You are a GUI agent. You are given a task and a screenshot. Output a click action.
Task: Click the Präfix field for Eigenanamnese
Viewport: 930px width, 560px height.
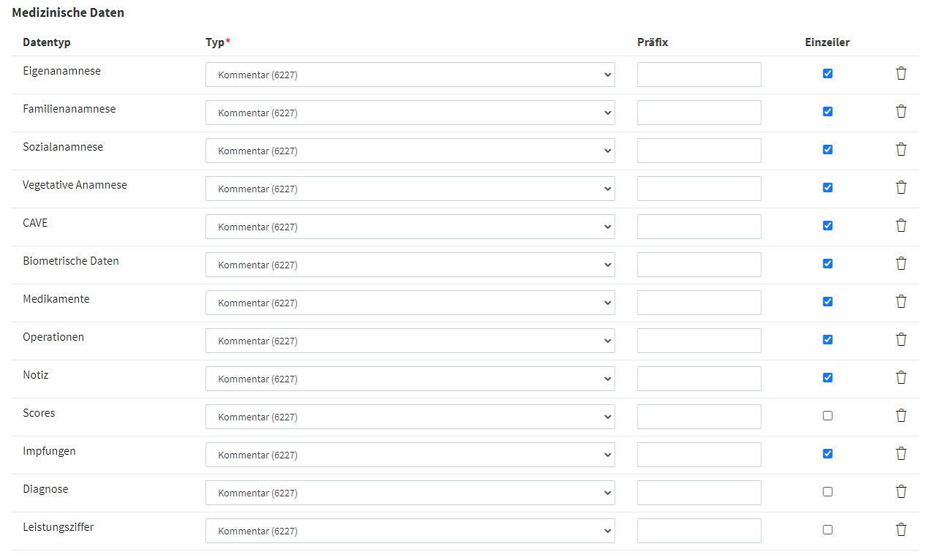[699, 75]
